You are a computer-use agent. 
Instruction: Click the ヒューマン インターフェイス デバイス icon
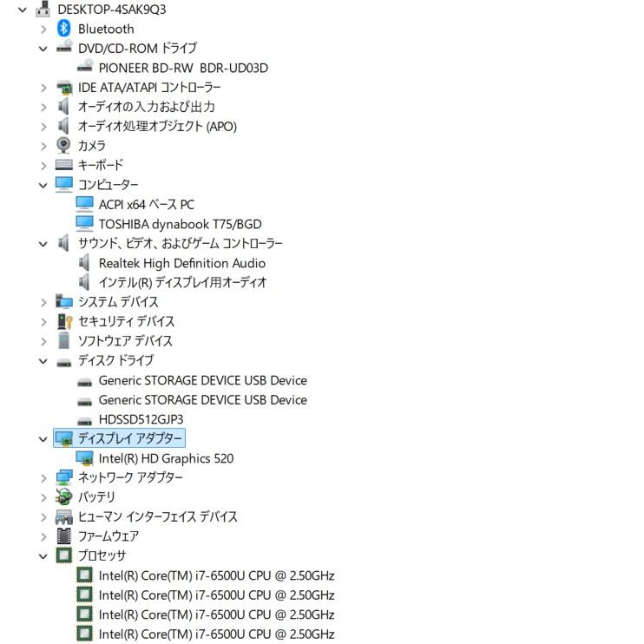(64, 516)
